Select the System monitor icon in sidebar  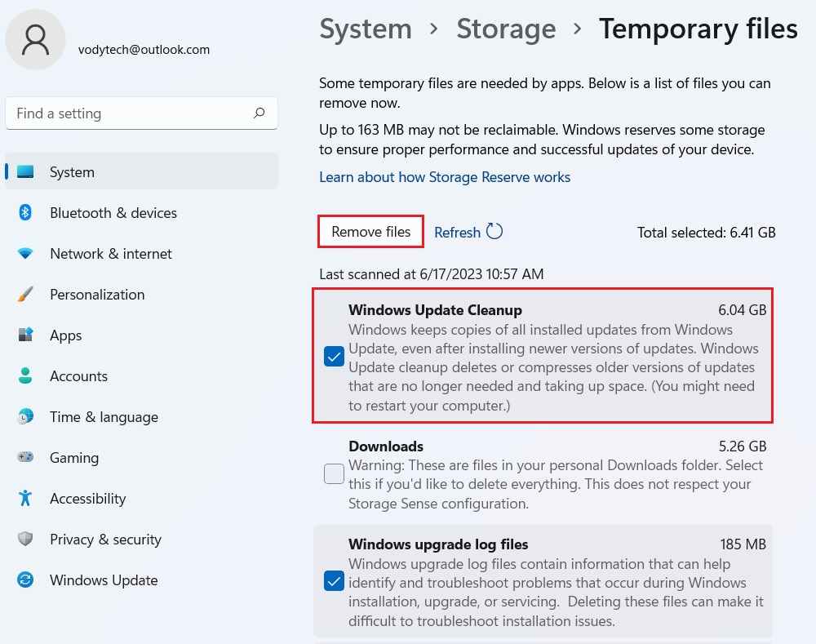(25, 171)
